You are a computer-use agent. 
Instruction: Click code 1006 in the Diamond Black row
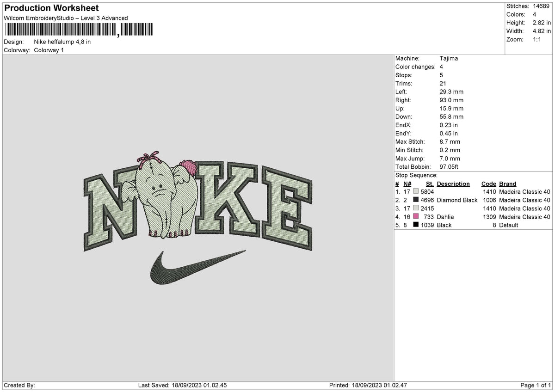click(489, 200)
